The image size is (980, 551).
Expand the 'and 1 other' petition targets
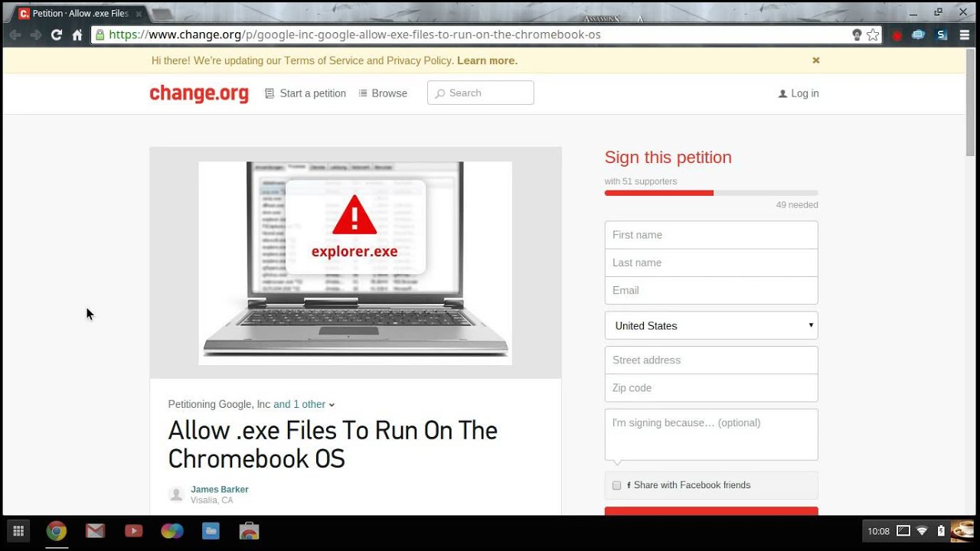(x=304, y=404)
